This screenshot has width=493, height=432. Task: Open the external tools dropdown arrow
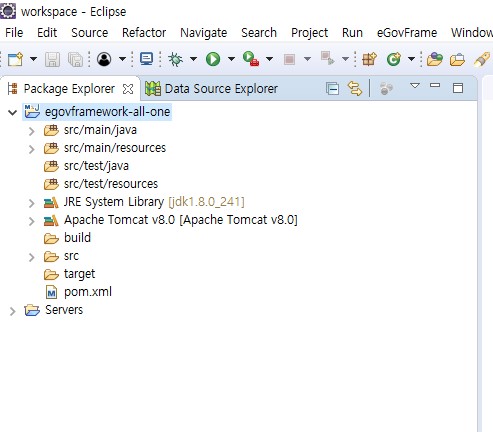[269, 59]
